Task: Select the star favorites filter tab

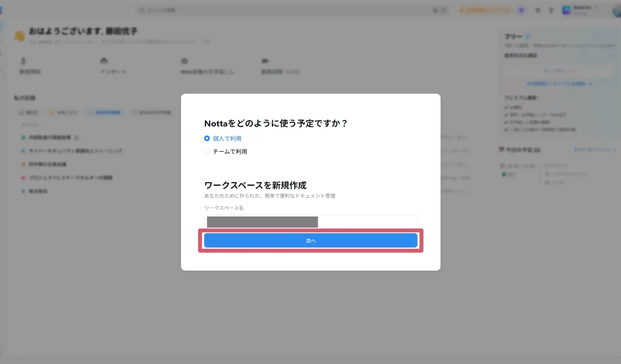Action: [63, 112]
